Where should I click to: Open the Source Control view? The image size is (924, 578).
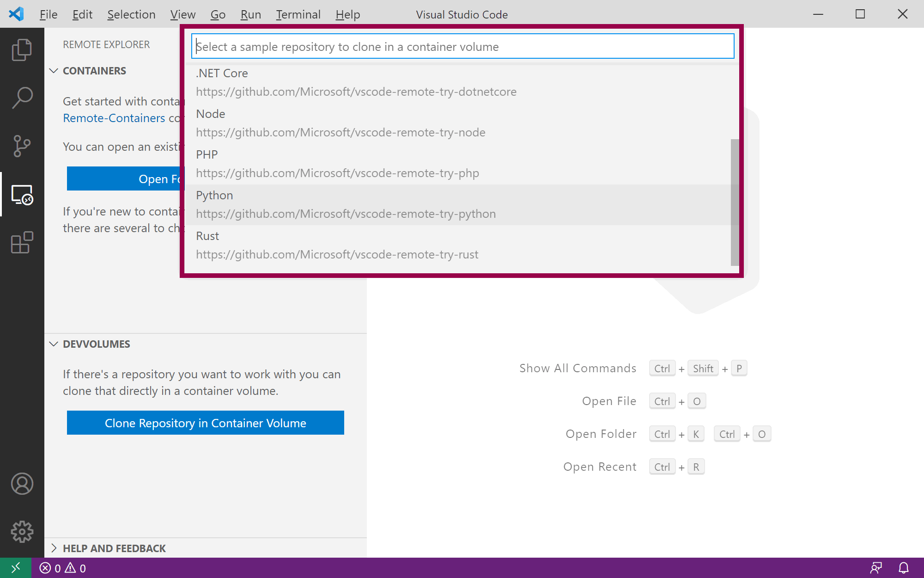coord(22,146)
